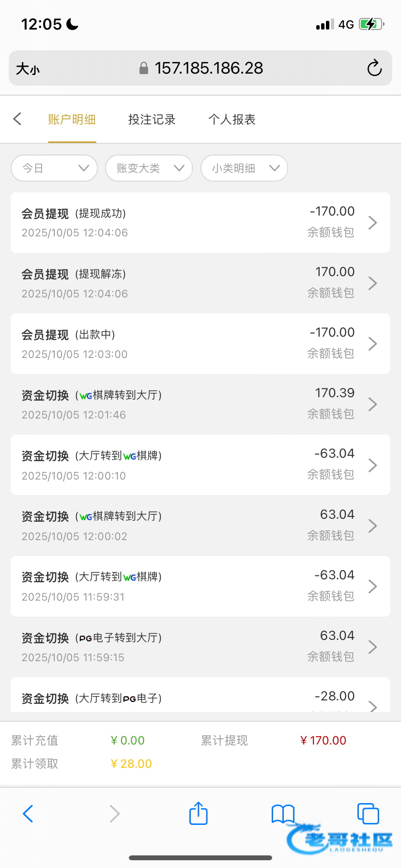Open the Safari tabs overview icon
The image size is (401, 868).
click(368, 813)
